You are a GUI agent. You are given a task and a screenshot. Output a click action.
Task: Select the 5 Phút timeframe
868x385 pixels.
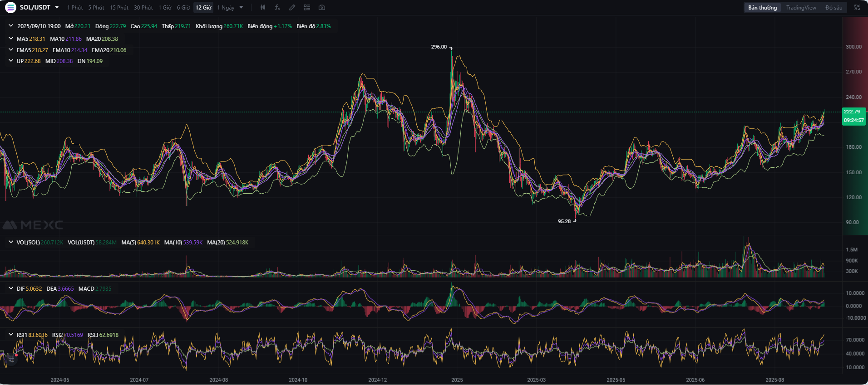tap(96, 8)
